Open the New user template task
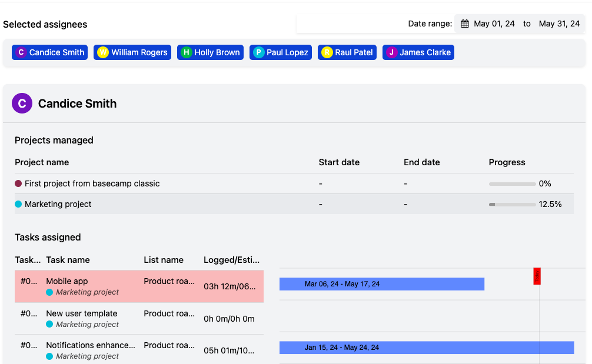Screen dimensions: 592x364 tap(82, 313)
